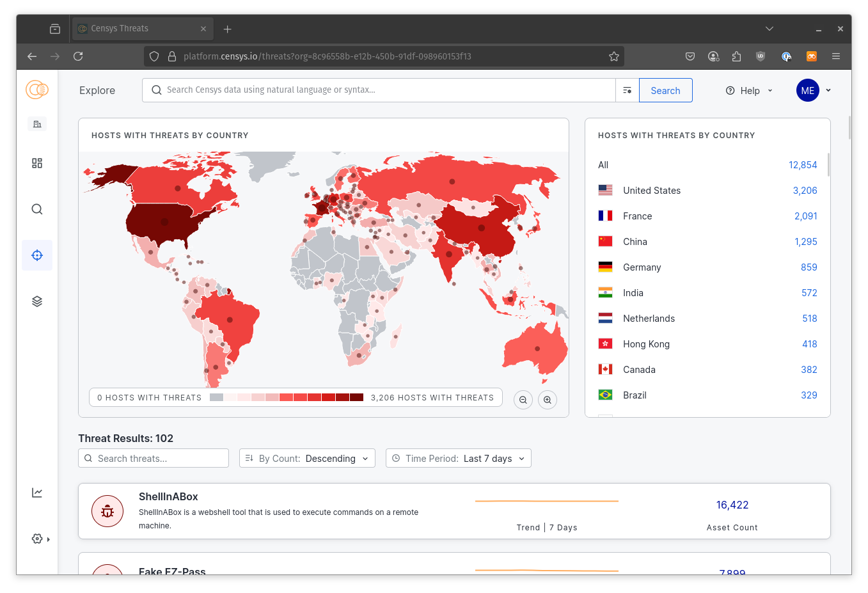Select the Censys Threats browser tab
Image resolution: width=868 pixels, height=593 pixels.
(141, 29)
